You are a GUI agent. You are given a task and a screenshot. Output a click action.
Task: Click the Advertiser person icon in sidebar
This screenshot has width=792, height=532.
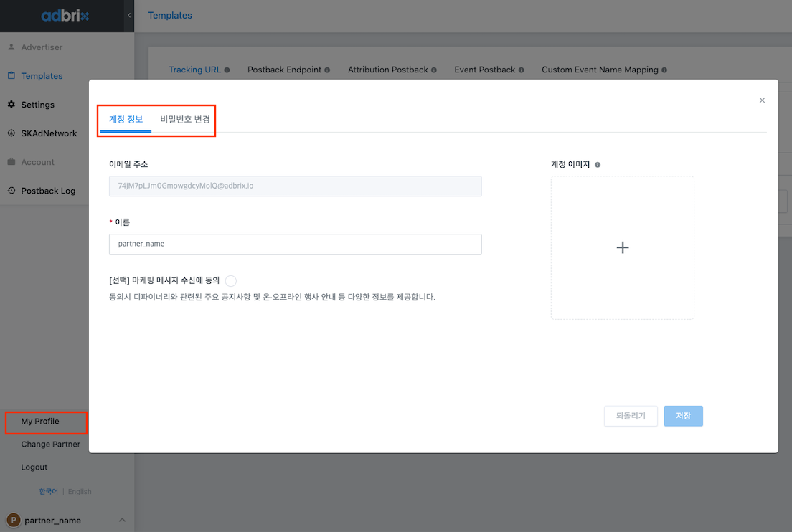[11, 47]
